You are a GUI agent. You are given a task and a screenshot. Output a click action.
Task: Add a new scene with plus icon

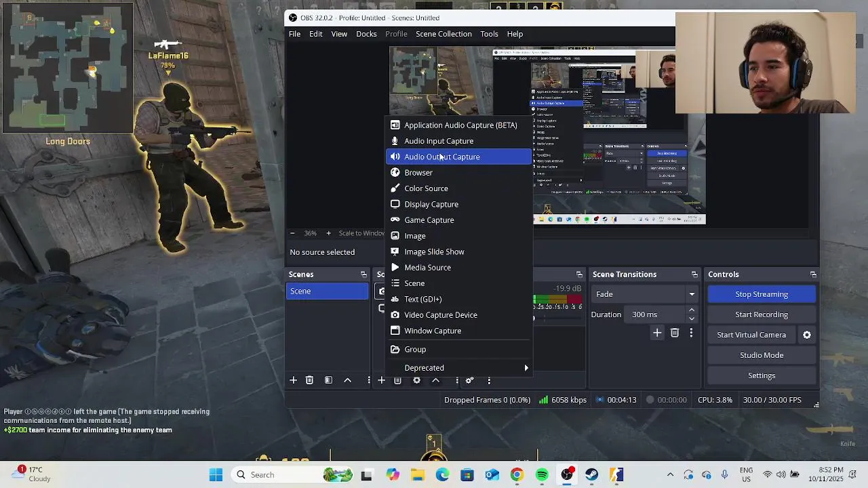[x=294, y=380]
